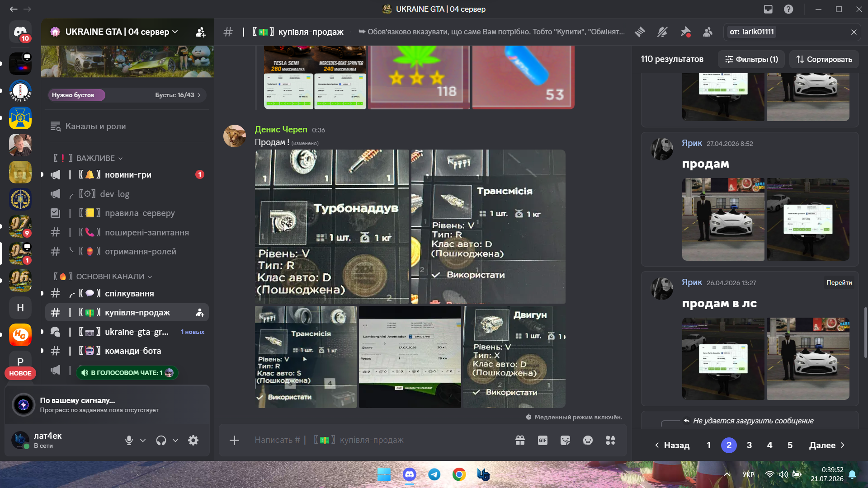The height and width of the screenshot is (488, 868).
Task: Go to Далее next results page
Action: click(x=827, y=446)
